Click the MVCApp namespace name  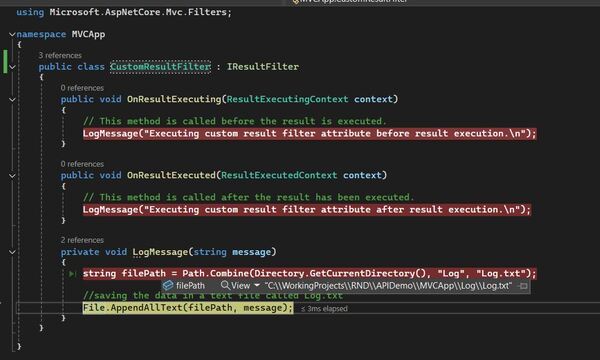pos(88,34)
